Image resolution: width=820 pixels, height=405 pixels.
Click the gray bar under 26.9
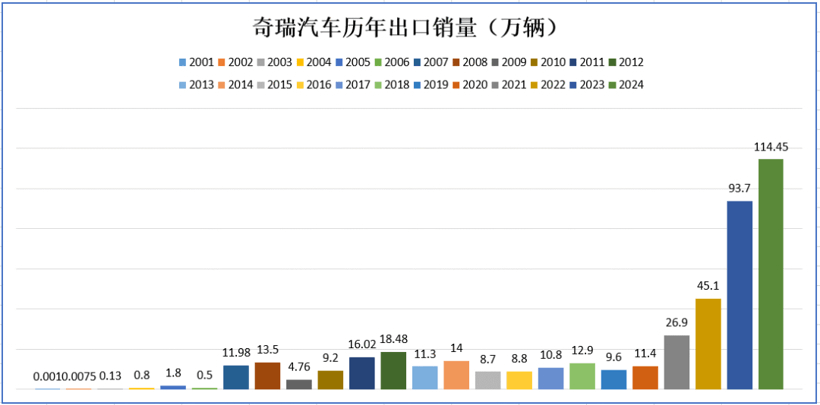click(677, 362)
